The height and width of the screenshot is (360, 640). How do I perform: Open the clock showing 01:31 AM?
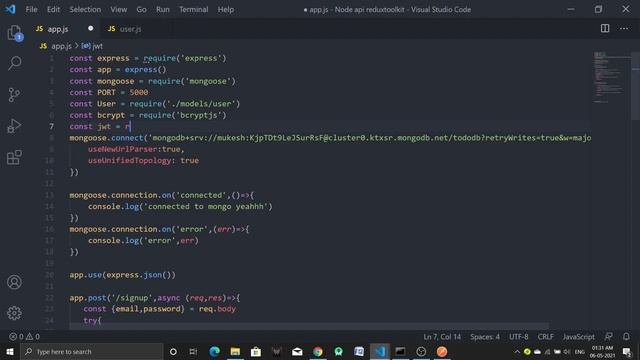[602, 351]
